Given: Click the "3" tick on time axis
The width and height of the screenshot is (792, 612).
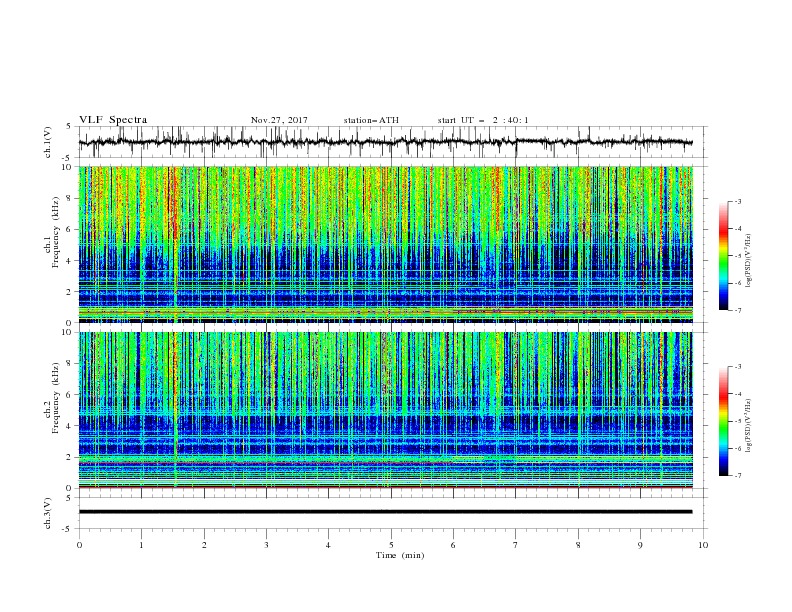Looking at the screenshot, I should click(x=266, y=545).
